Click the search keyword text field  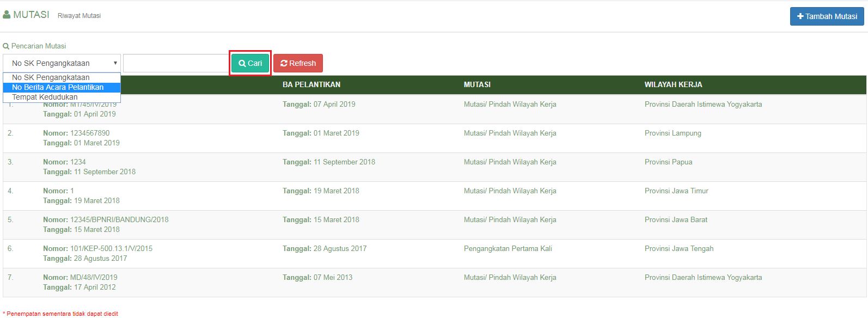tap(175, 63)
